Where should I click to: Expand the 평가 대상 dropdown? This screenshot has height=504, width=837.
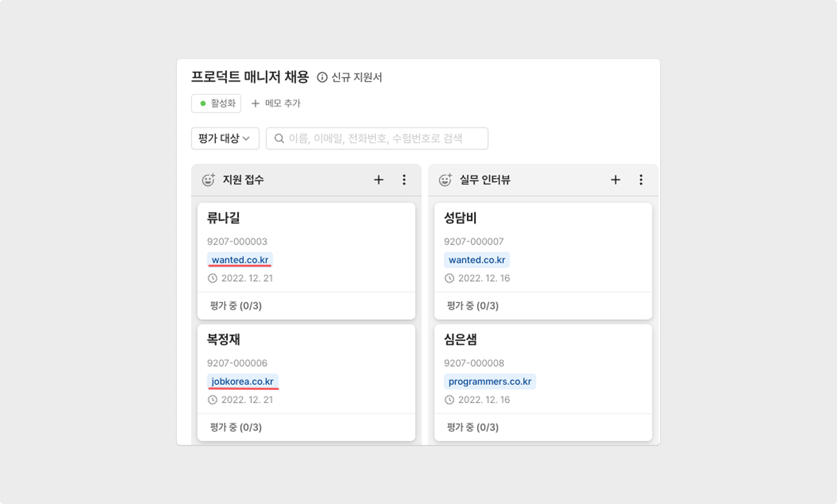(225, 138)
